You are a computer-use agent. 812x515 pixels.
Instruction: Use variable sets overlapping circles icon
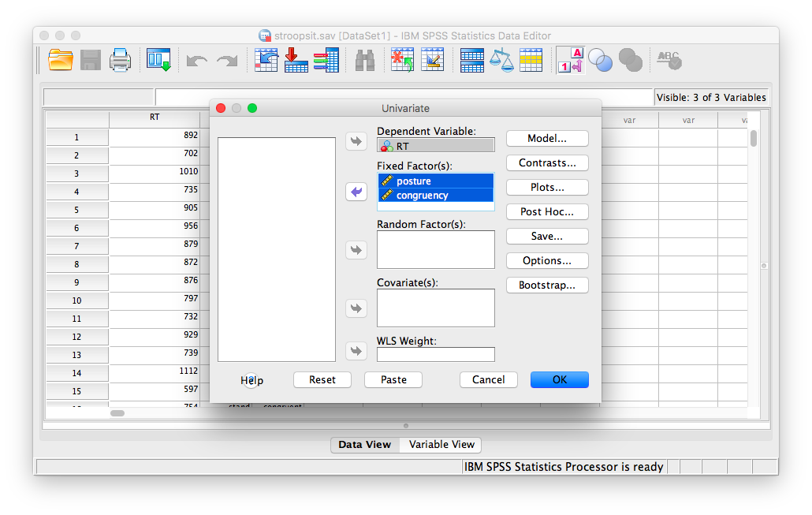click(x=600, y=60)
